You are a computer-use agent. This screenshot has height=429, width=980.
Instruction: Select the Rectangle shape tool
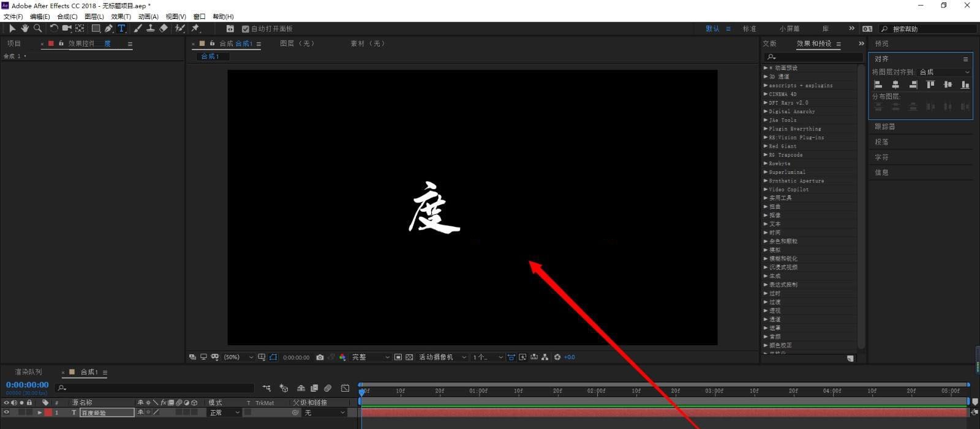click(96, 28)
